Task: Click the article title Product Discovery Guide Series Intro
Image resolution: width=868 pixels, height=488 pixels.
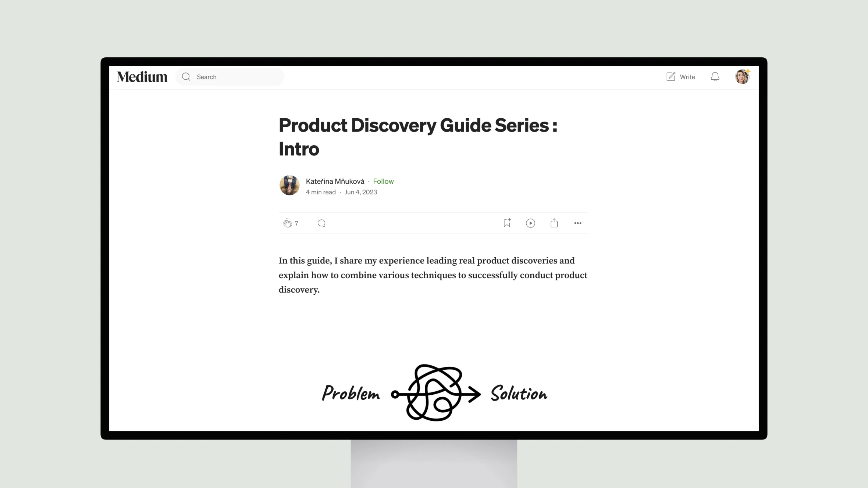Action: (417, 136)
